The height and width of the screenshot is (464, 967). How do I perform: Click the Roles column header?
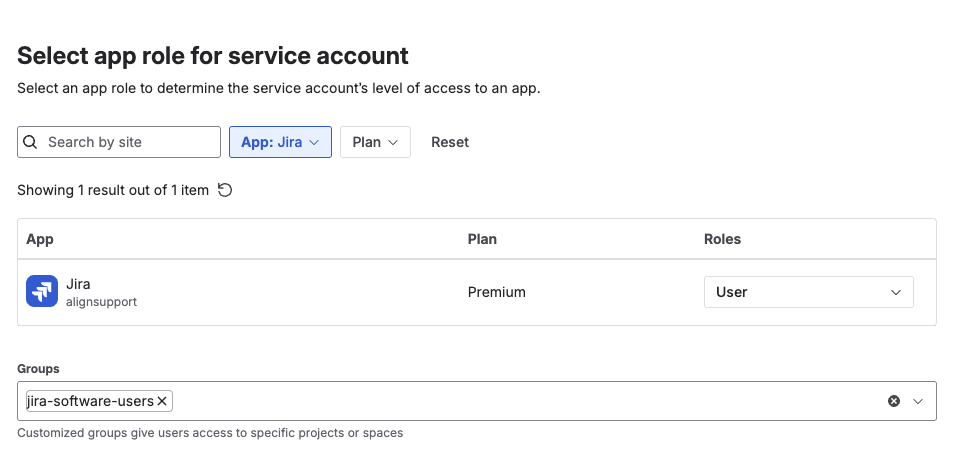[x=722, y=239]
